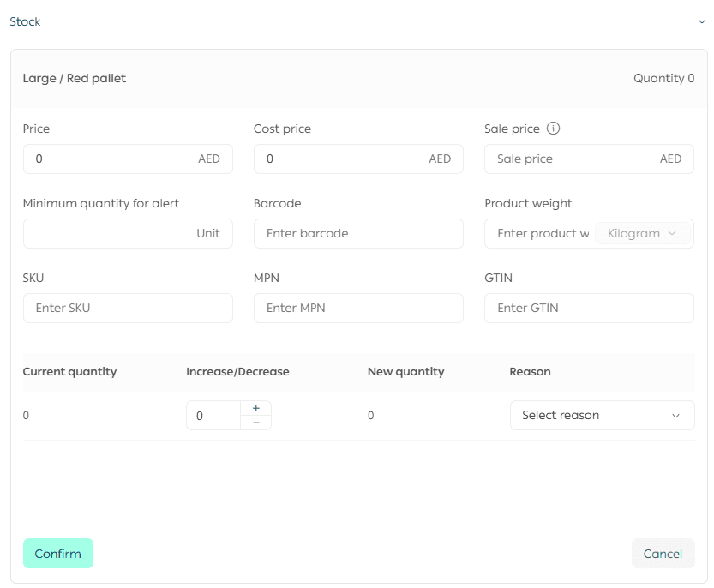Click the Sale price input field

coord(570,159)
